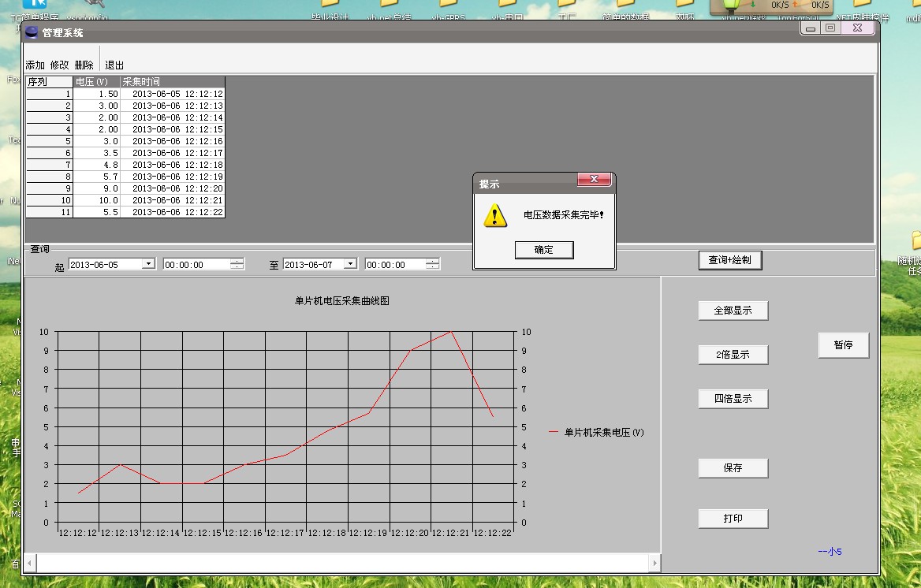Click the 删除 toolbar item
Viewport: 921px width, 588px height.
tap(84, 65)
